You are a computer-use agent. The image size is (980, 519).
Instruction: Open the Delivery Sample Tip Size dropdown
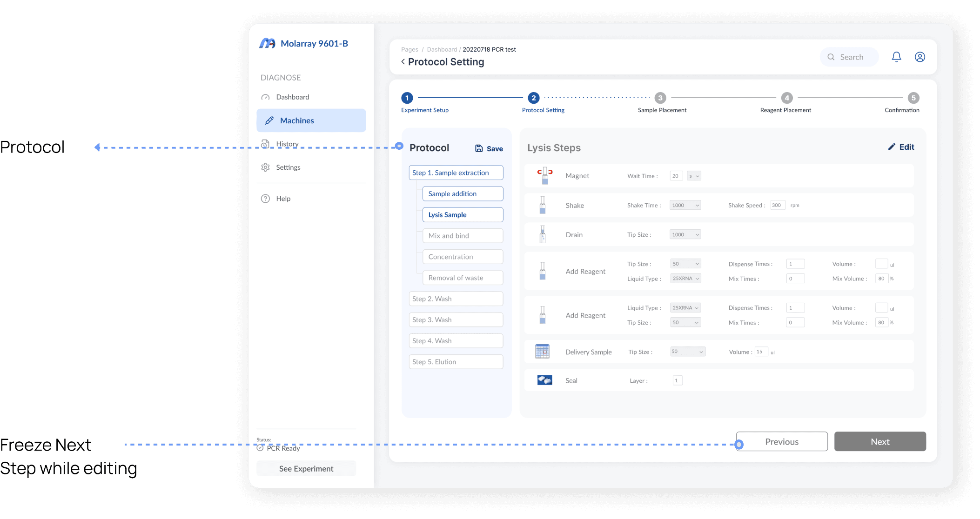pos(687,352)
